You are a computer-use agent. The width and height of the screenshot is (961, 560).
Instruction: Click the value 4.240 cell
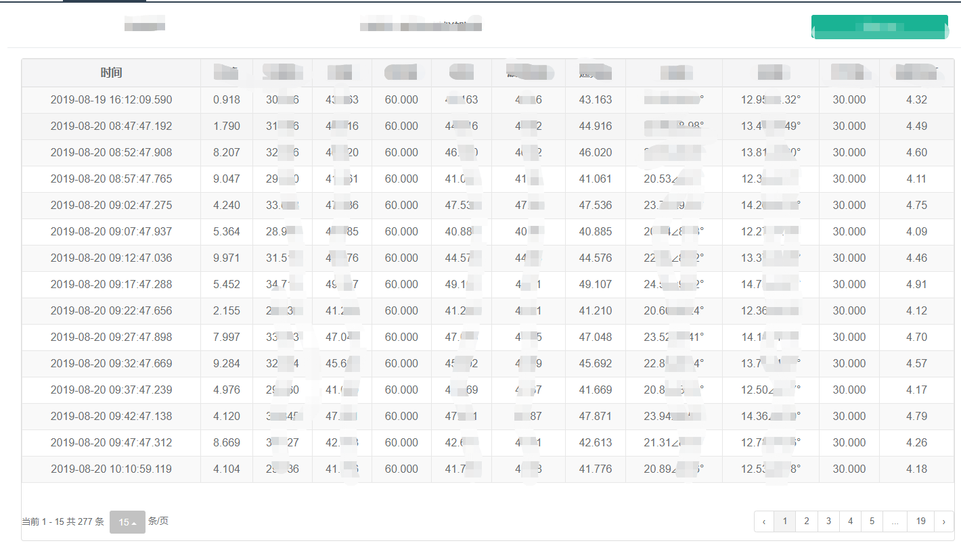pos(226,205)
